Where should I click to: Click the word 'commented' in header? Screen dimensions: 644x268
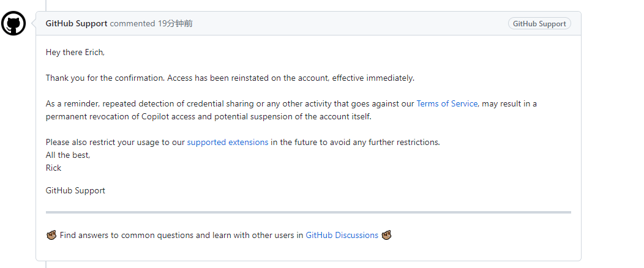[x=132, y=23]
